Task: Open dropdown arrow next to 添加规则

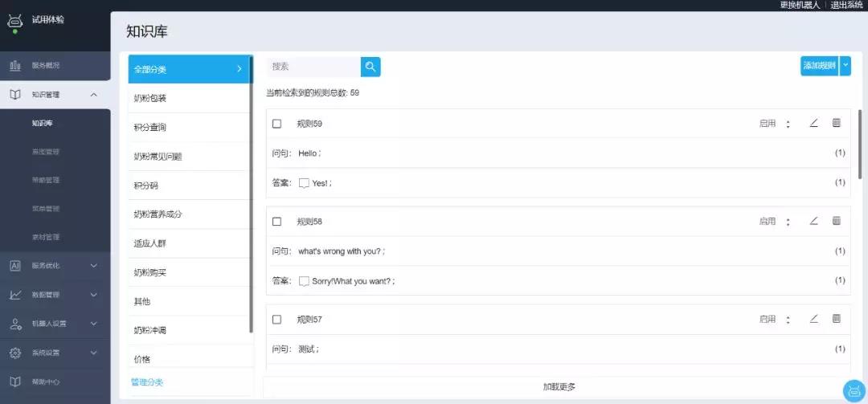Action: click(845, 66)
